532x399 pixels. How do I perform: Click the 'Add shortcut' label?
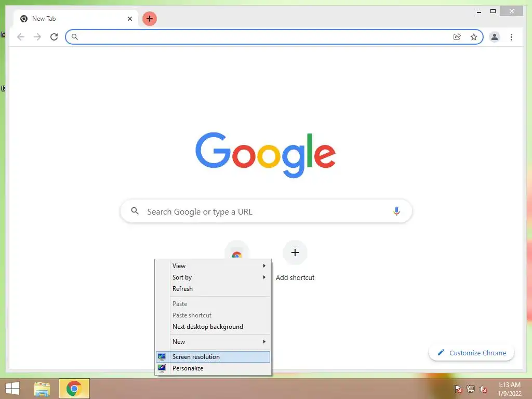[295, 277]
